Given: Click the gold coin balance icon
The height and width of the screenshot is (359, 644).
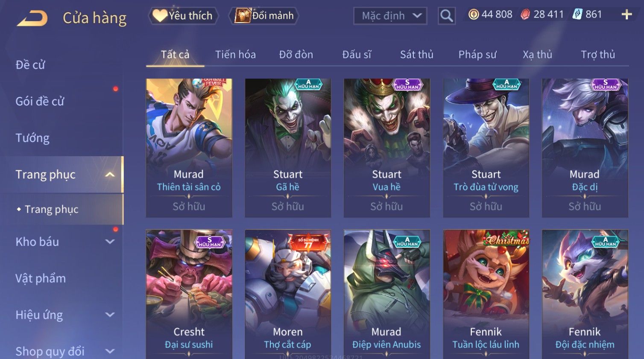Looking at the screenshot, I should (x=474, y=15).
